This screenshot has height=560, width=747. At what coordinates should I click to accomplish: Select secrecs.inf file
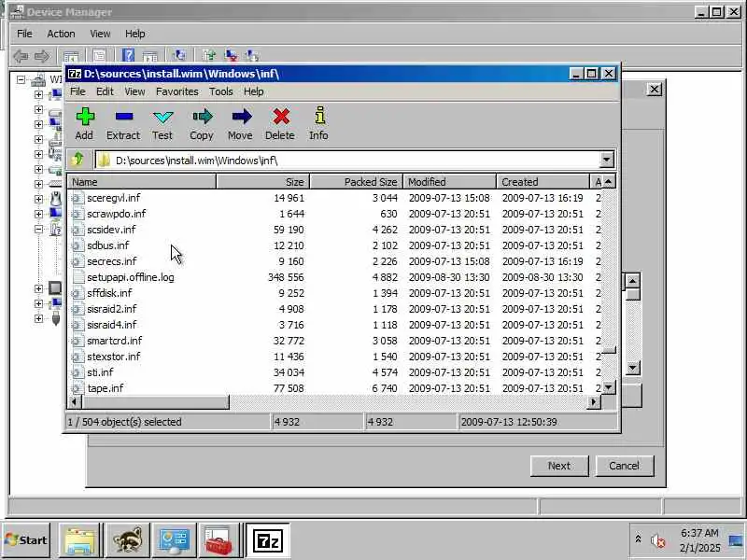111,261
